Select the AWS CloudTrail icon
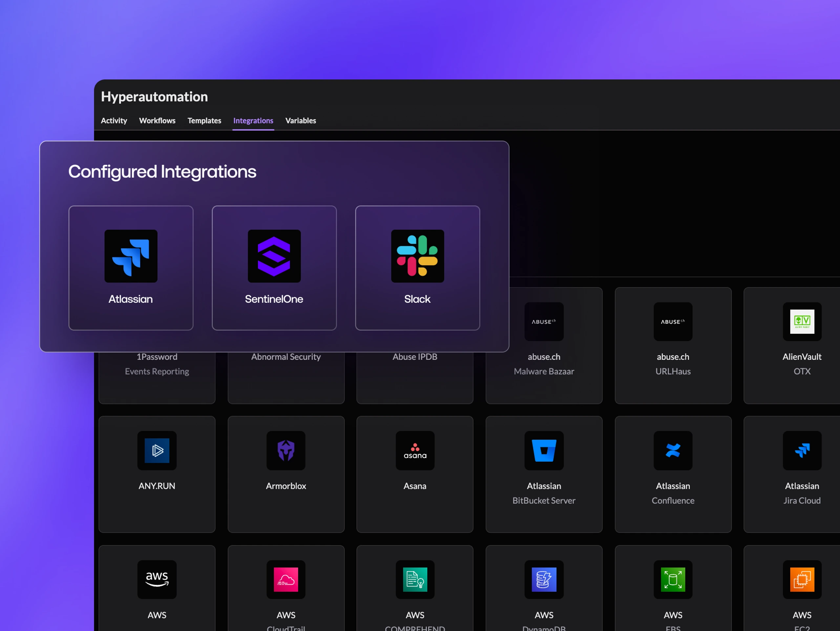Screen dimensions: 840x631 pos(286,579)
